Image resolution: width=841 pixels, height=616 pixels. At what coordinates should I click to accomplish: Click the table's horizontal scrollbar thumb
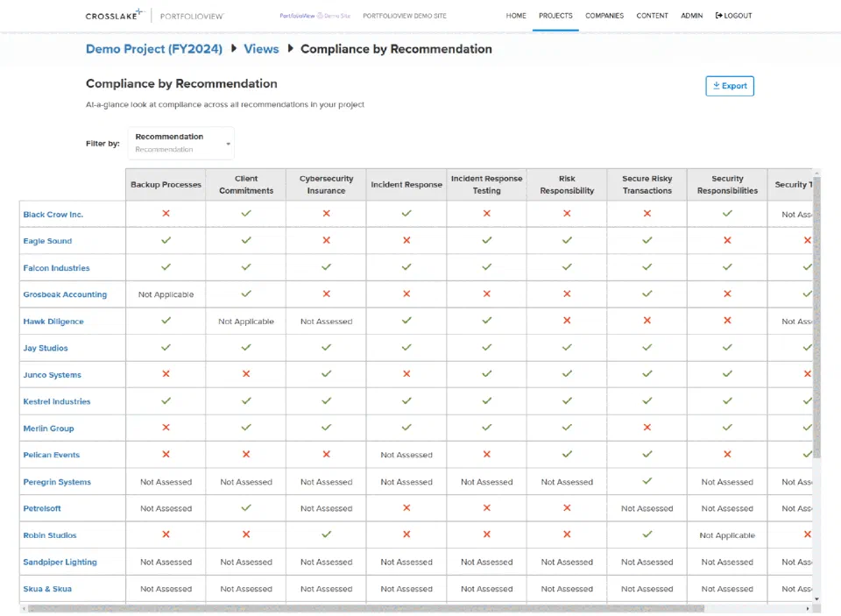tap(366, 608)
